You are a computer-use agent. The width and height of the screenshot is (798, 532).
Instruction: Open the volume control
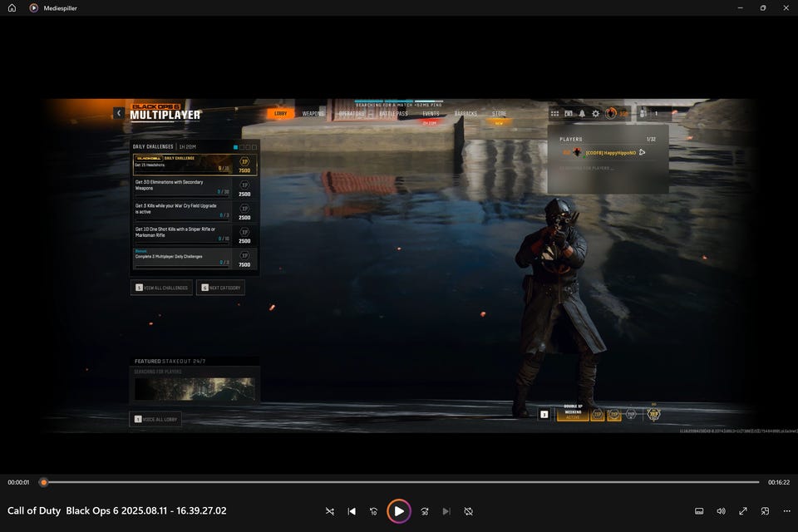point(722,511)
